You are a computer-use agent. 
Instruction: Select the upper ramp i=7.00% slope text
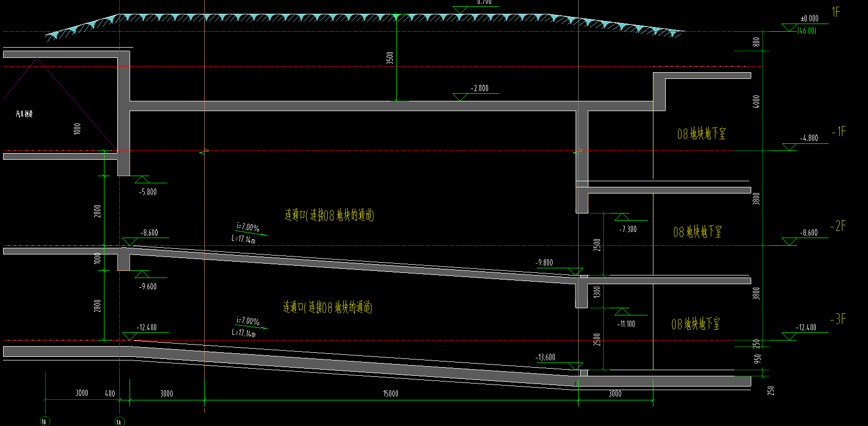tap(248, 227)
